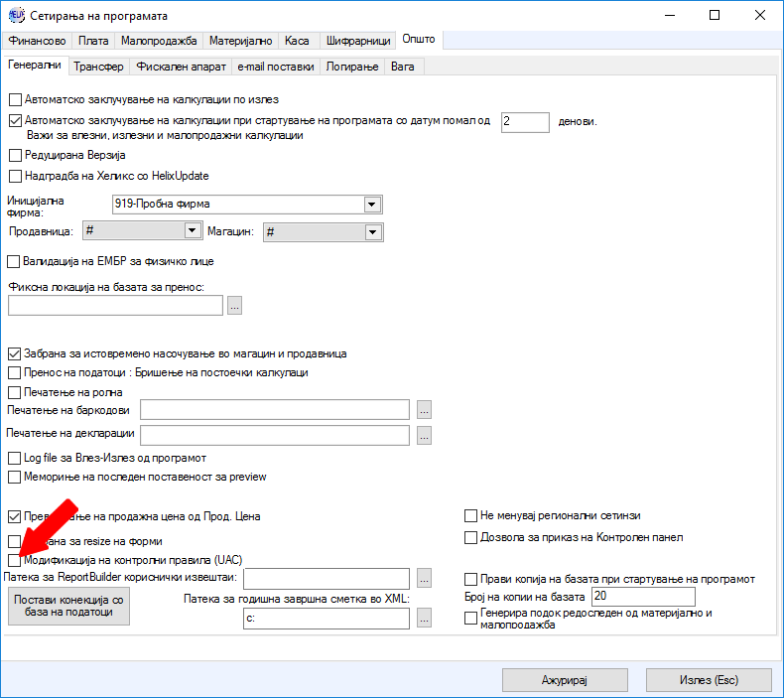Check Дозвола за приказ на Контролен панел
784x698 pixels.
tap(470, 537)
